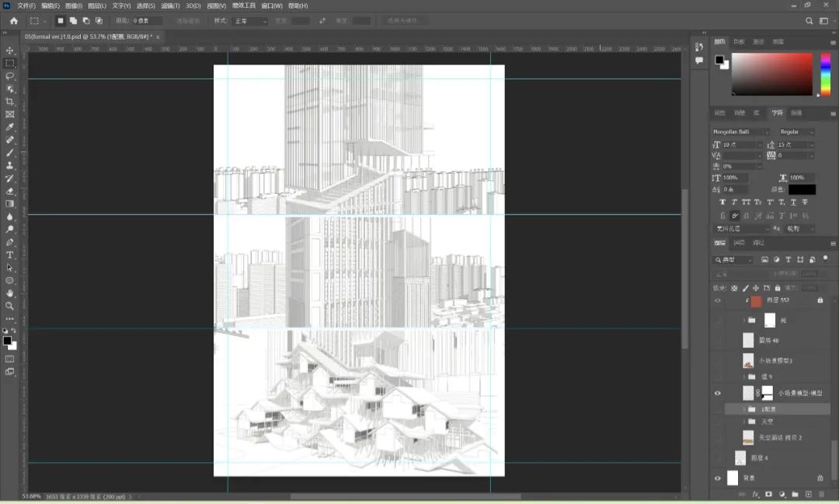The image size is (839, 504).
Task: Select the Move tool
Action: [x=9, y=50]
